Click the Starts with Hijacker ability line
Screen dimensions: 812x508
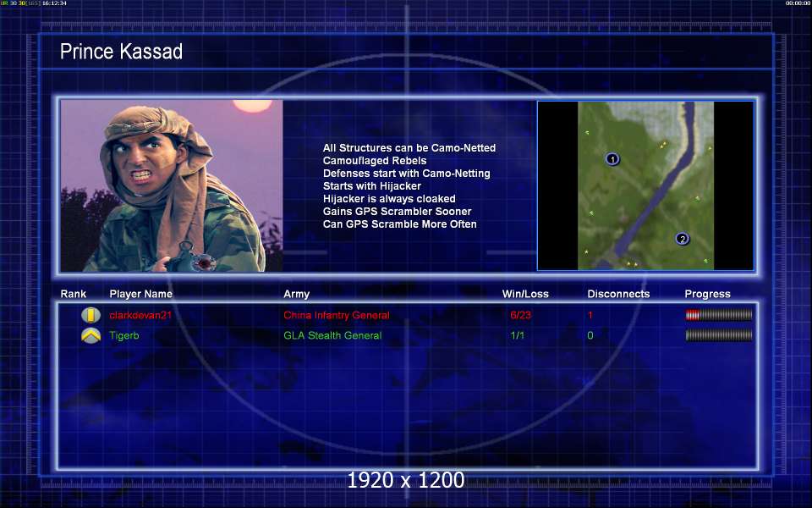(x=372, y=186)
